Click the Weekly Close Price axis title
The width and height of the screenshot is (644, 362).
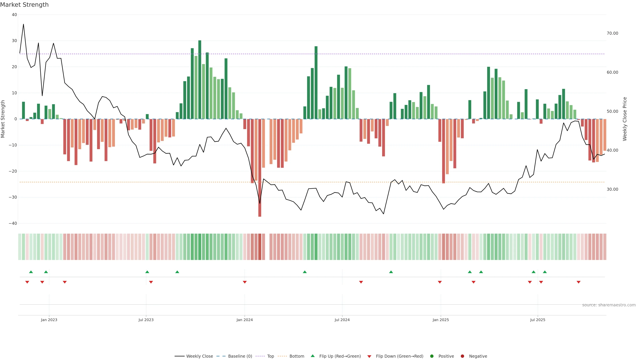coord(625,119)
